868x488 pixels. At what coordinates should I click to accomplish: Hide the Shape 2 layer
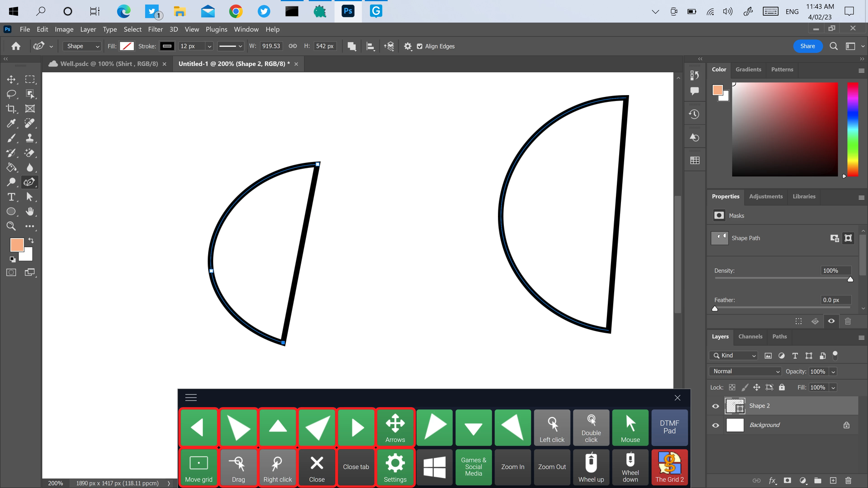tap(716, 406)
